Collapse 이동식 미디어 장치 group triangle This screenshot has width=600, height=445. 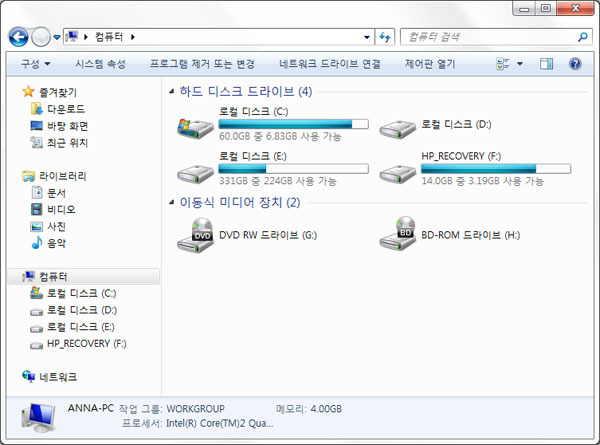(x=172, y=202)
